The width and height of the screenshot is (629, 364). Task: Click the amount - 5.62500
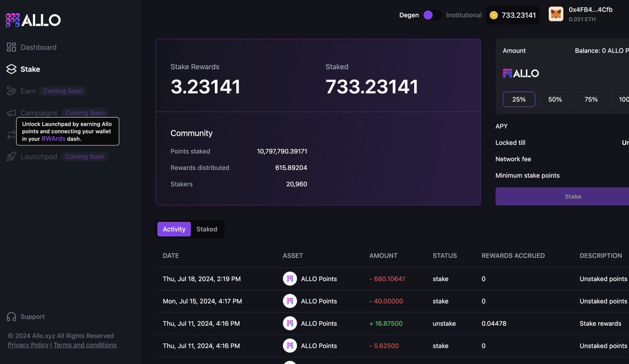point(384,346)
